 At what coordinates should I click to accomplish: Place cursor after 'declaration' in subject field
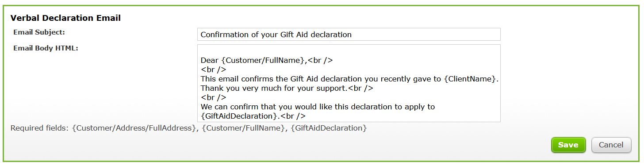click(x=352, y=35)
